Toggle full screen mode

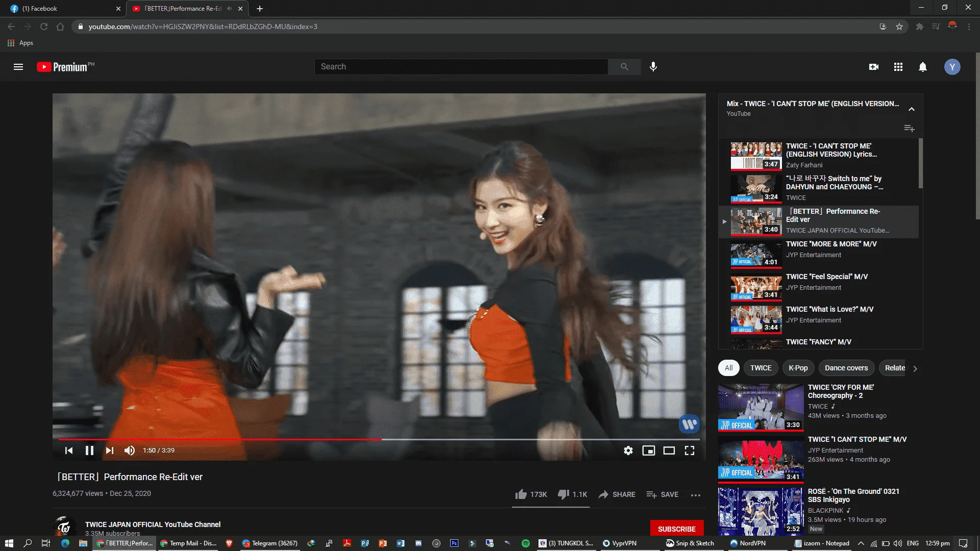tap(690, 450)
